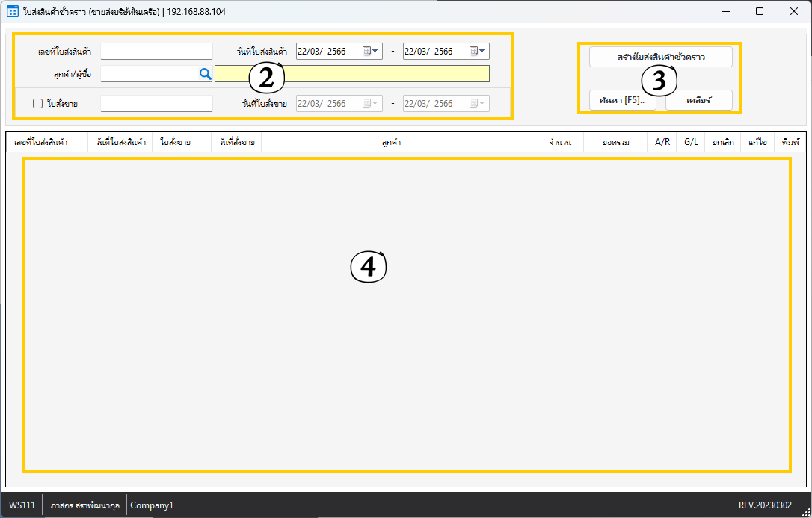
Task: Click the ค้นหา [F5] search button
Action: click(622, 100)
